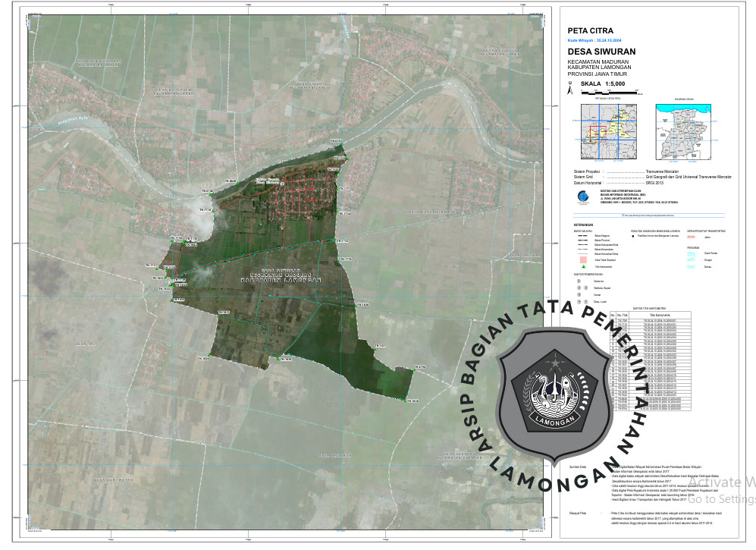Click the Fasilitas Umum point symbol in legend

click(x=633, y=237)
